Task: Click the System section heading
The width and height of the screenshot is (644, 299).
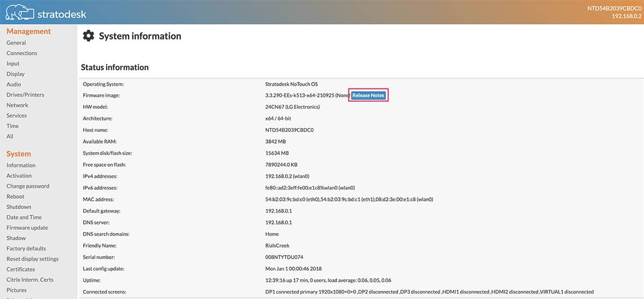Action: [19, 154]
